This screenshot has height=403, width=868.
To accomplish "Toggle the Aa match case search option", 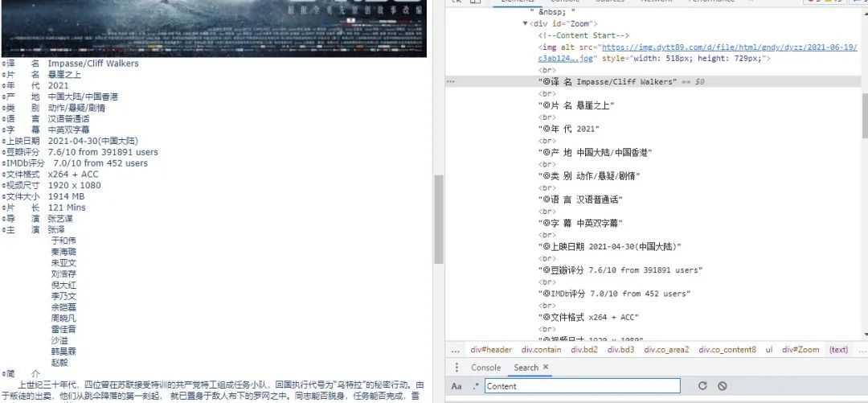I will pyautogui.click(x=457, y=386).
